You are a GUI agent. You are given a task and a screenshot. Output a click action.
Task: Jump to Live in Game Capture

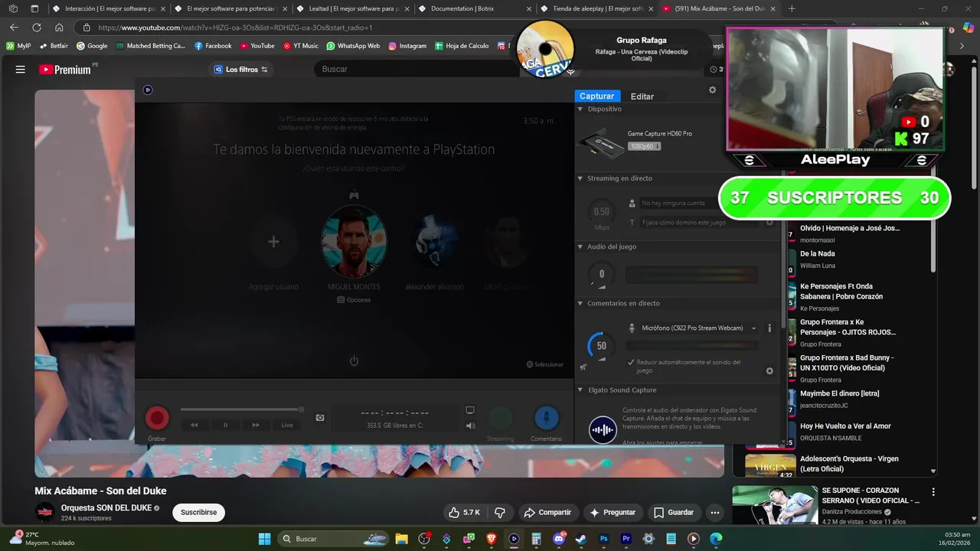(x=287, y=425)
